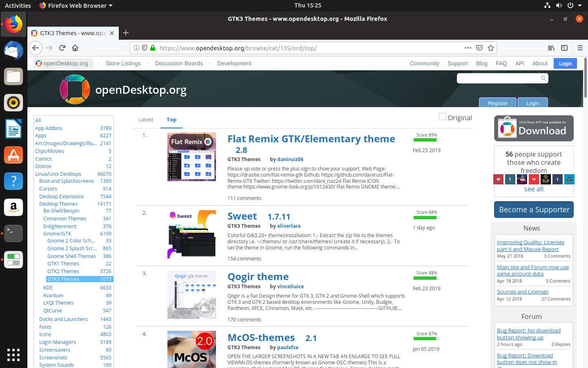This screenshot has width=588, height=368.
Task: Click the Register button
Action: tap(498, 103)
